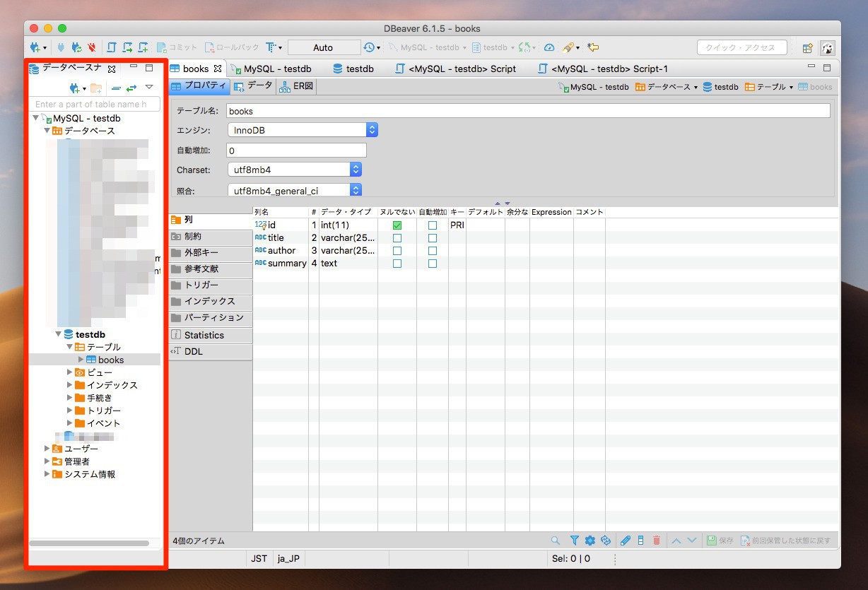The image size is (868, 590).
Task: Click the Connect plug icon
Action: point(60,47)
